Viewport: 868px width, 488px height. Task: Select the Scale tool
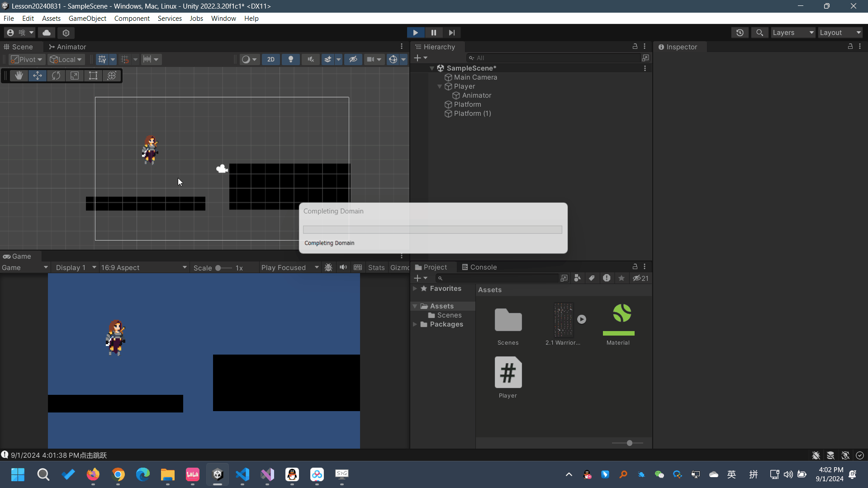(75, 76)
